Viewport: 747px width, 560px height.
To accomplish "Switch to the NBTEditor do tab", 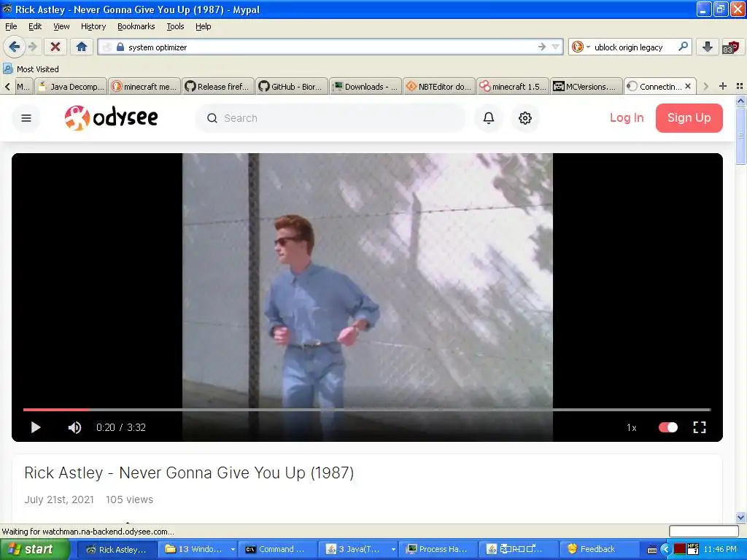I will tap(438, 86).
